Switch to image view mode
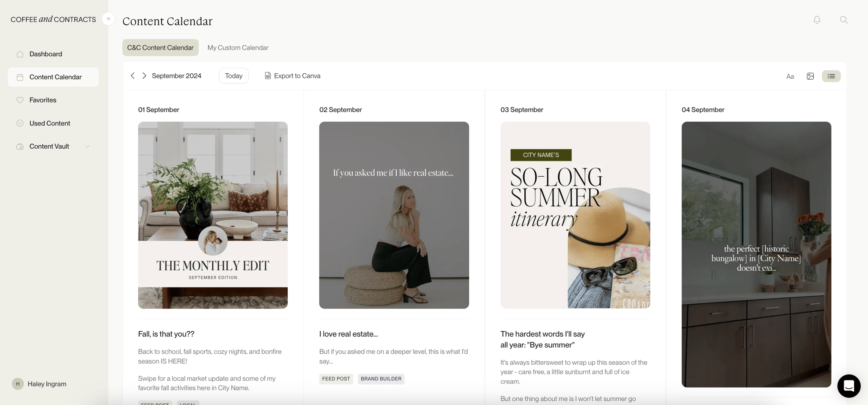Image resolution: width=868 pixels, height=405 pixels. (x=811, y=76)
